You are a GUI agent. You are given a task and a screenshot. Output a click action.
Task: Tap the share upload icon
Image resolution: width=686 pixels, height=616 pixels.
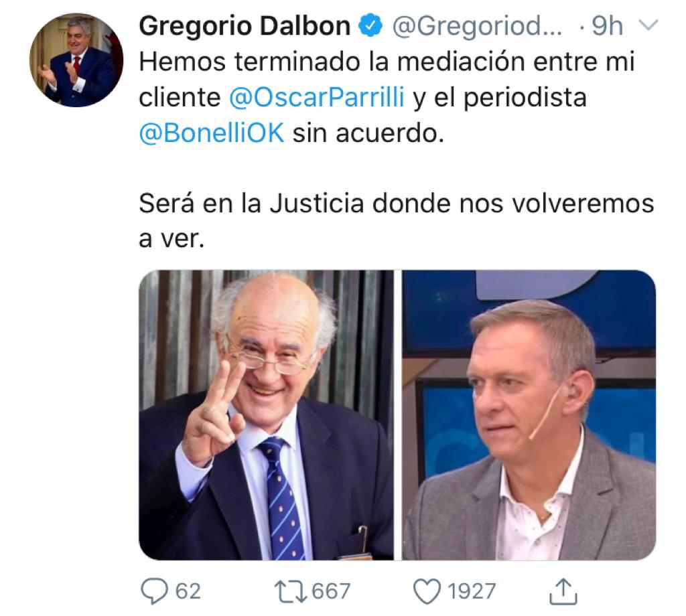[x=563, y=591]
